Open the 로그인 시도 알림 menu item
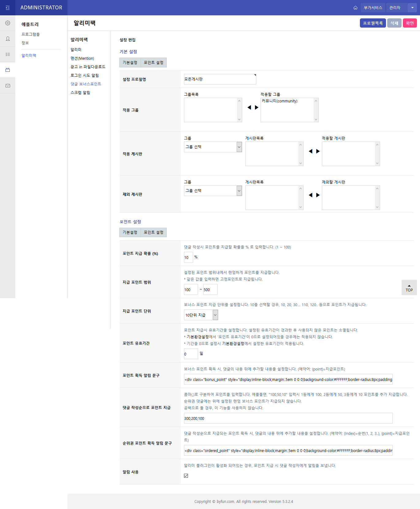Viewport: 420px width, 509px height. (x=85, y=75)
